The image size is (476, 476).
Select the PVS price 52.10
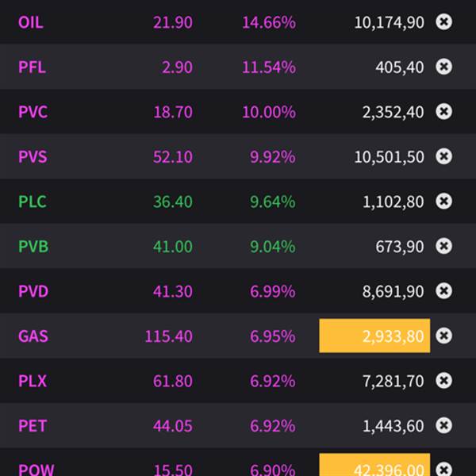point(172,157)
